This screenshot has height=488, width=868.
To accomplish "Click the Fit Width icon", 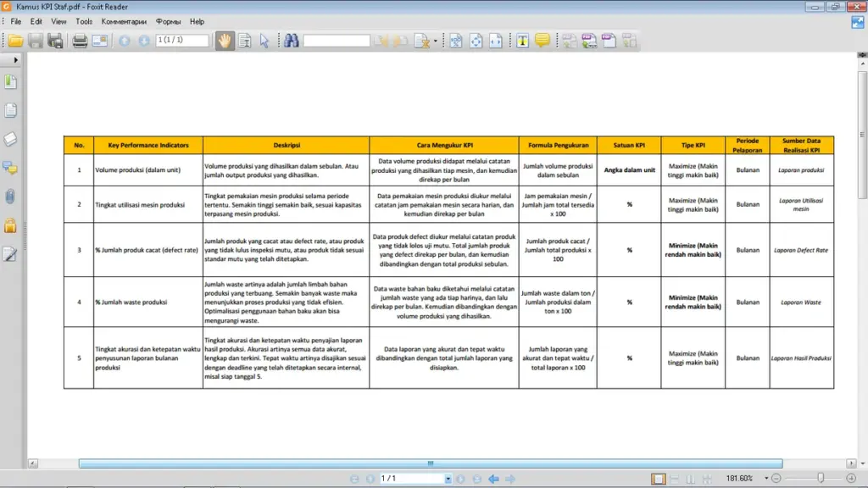I will [x=495, y=41].
